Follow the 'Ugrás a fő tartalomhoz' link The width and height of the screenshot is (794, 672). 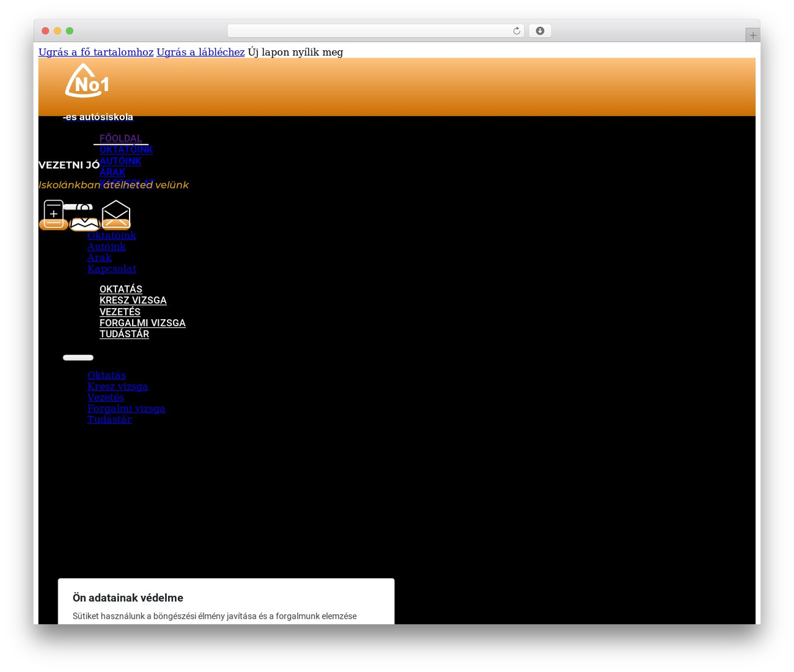pos(96,52)
